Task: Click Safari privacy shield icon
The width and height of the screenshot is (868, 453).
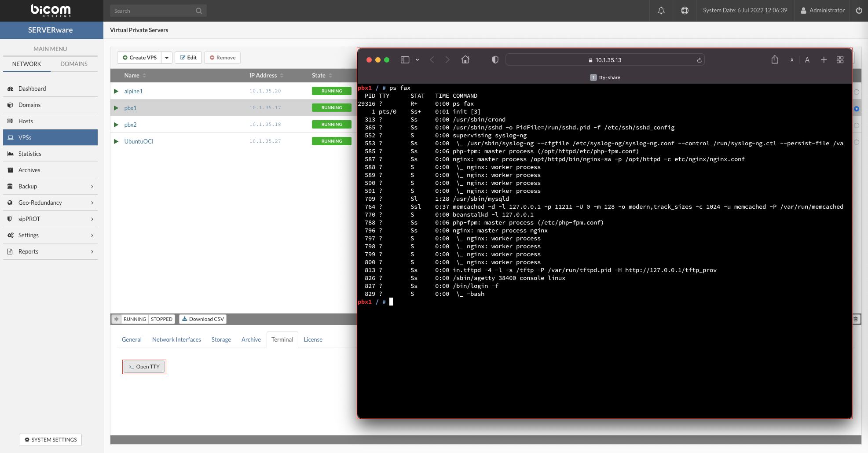Action: point(495,60)
